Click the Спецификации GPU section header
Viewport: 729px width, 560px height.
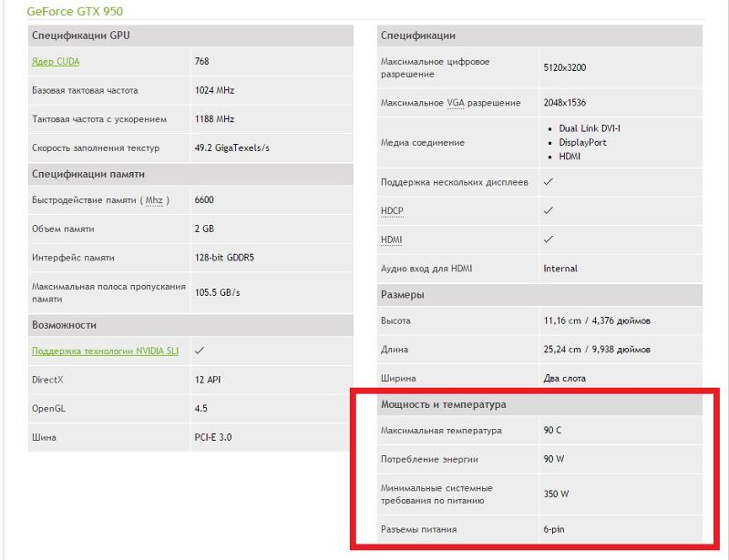[x=190, y=36]
